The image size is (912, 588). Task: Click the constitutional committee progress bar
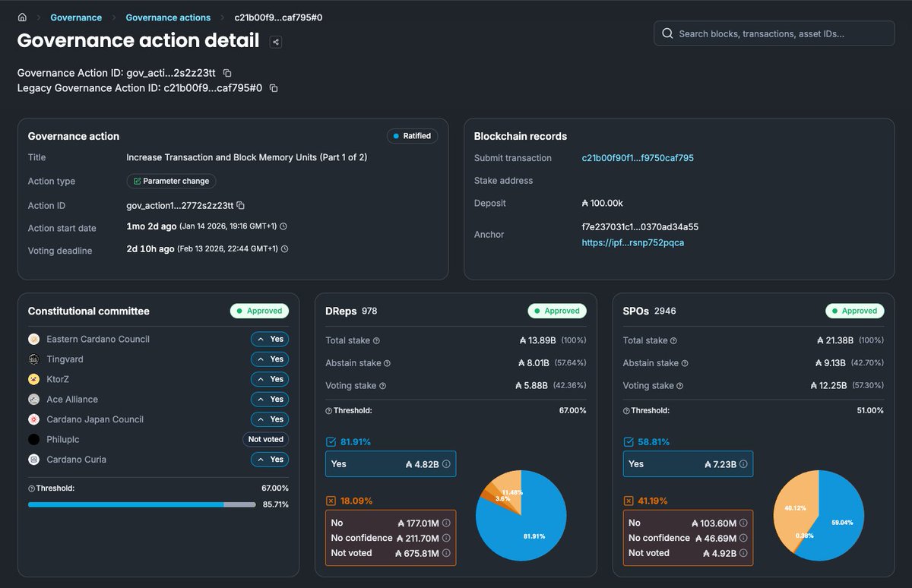tap(142, 504)
